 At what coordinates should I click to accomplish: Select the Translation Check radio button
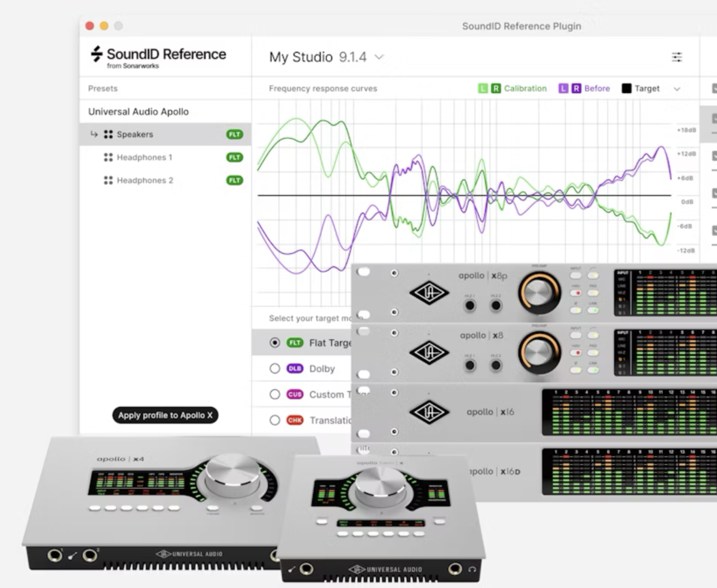[275, 420]
